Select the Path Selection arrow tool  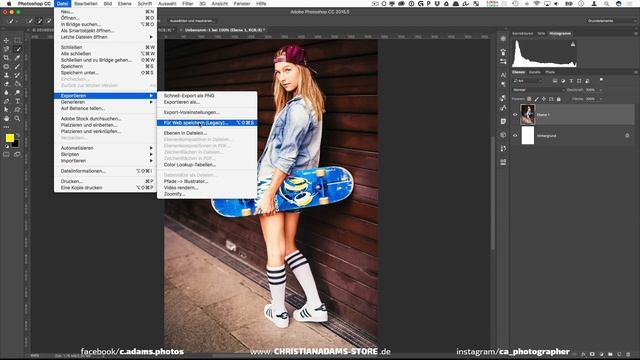(6, 109)
